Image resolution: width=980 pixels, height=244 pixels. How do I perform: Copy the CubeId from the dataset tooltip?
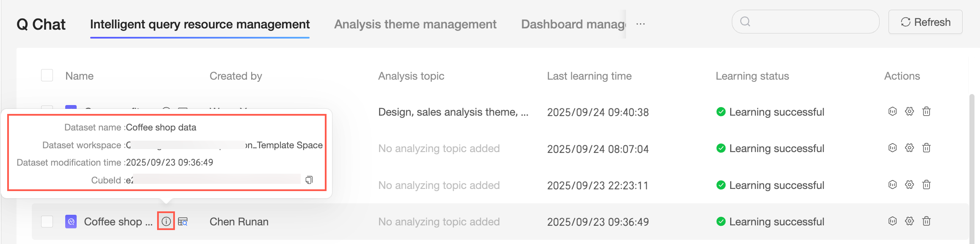coord(309,180)
